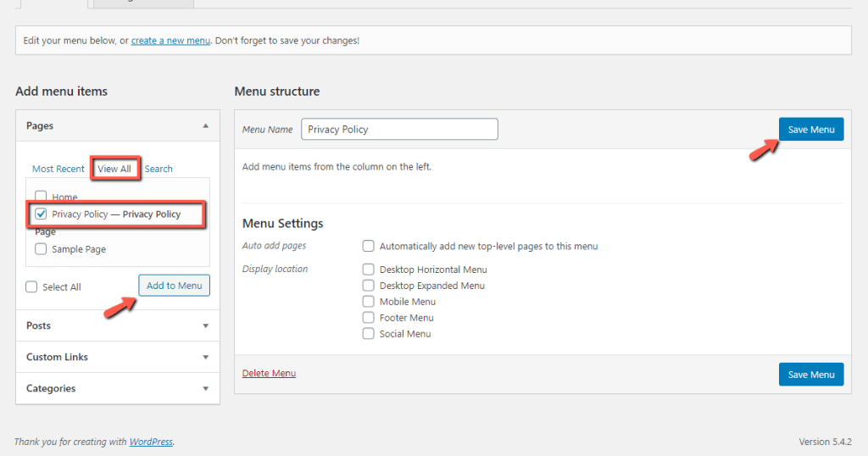This screenshot has width=868, height=456.
Task: Click the Categories panel heading
Action: tap(51, 388)
